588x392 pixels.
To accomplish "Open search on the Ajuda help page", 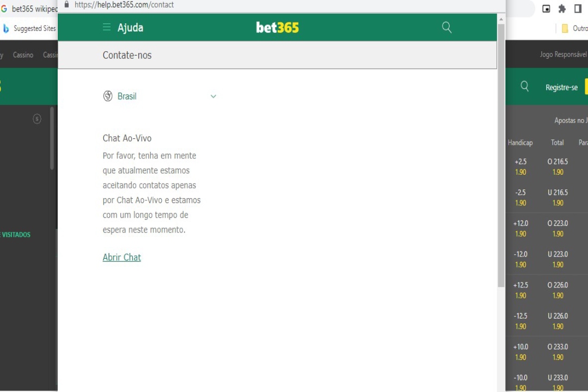I will pos(446,27).
